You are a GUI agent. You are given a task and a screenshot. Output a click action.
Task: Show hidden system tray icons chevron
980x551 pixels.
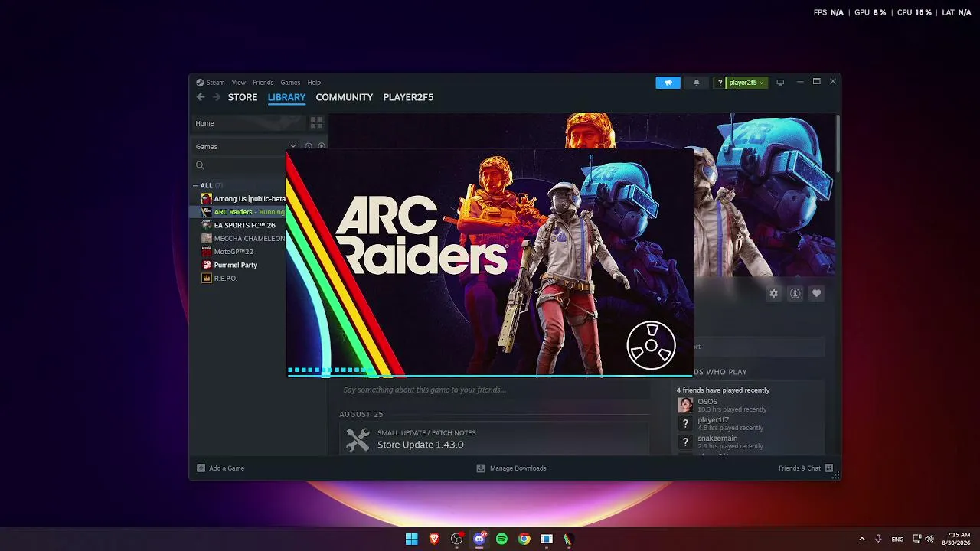pos(861,539)
